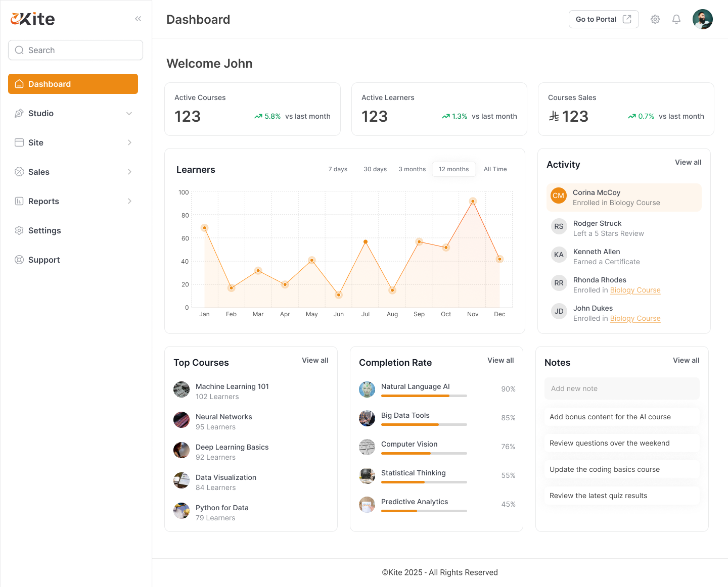Select the 7 days range tab

pyautogui.click(x=338, y=169)
